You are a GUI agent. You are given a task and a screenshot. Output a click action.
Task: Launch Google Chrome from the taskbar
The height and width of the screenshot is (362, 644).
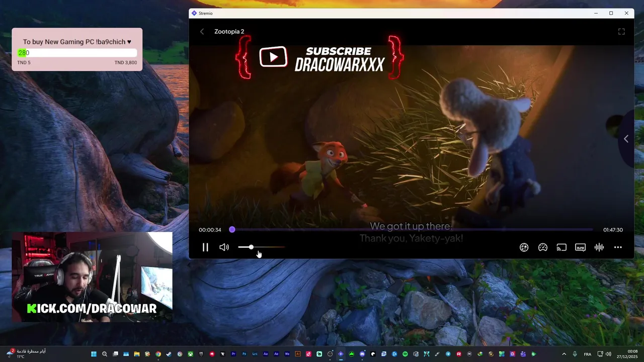tap(158, 354)
